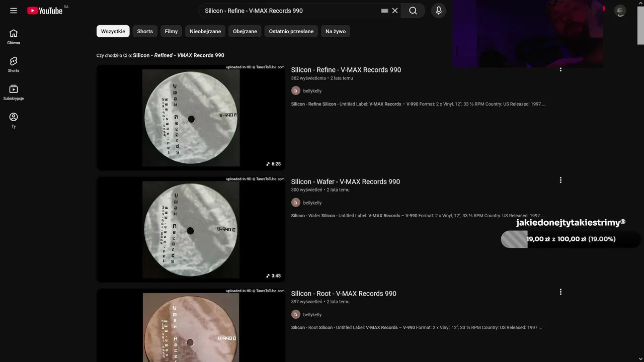Start voice search with microphone
The height and width of the screenshot is (362, 644).
coord(439,11)
